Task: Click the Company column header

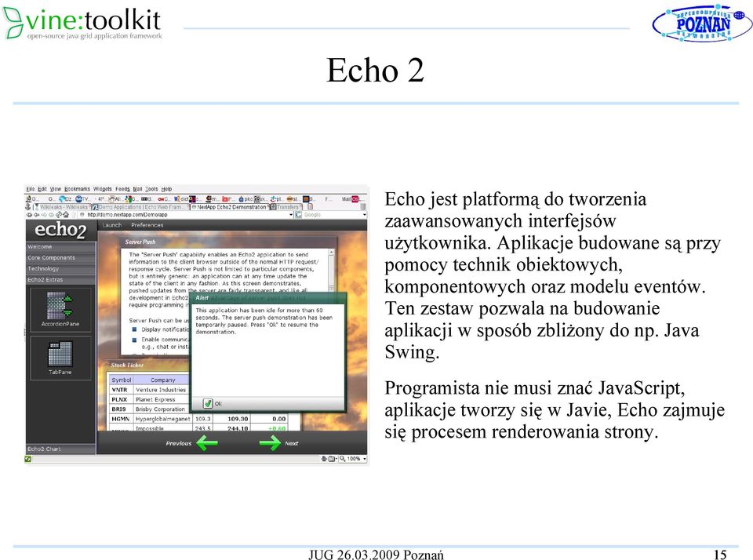Action: pos(162,380)
